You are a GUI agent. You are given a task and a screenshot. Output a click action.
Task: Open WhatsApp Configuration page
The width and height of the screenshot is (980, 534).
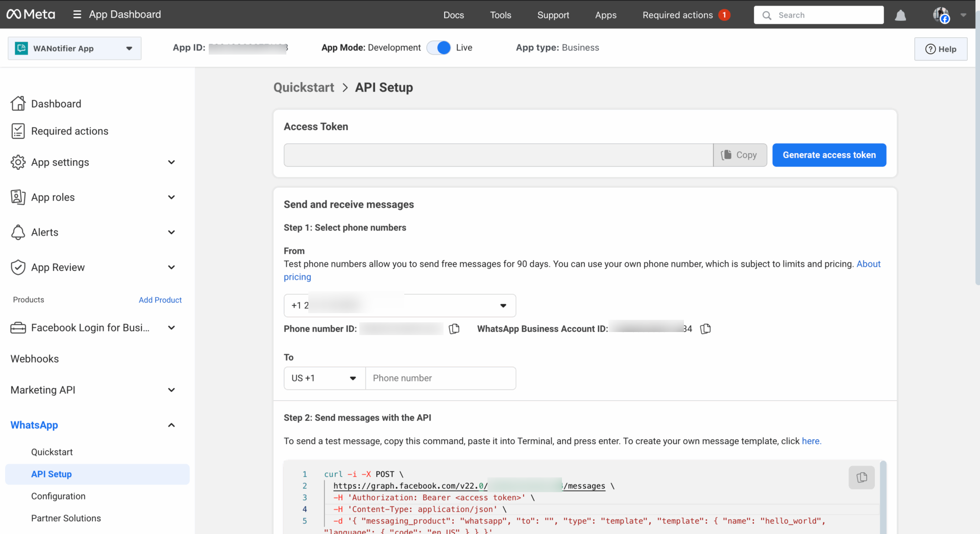pyautogui.click(x=58, y=496)
